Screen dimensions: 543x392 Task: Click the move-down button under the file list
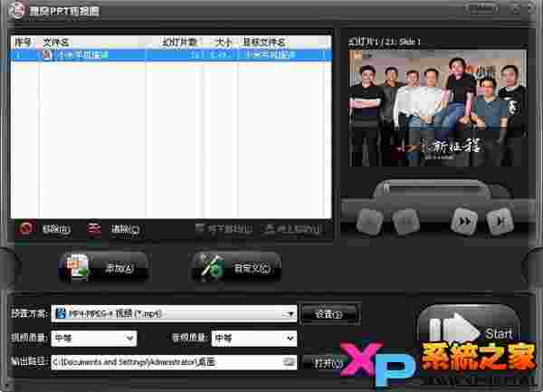(x=224, y=229)
